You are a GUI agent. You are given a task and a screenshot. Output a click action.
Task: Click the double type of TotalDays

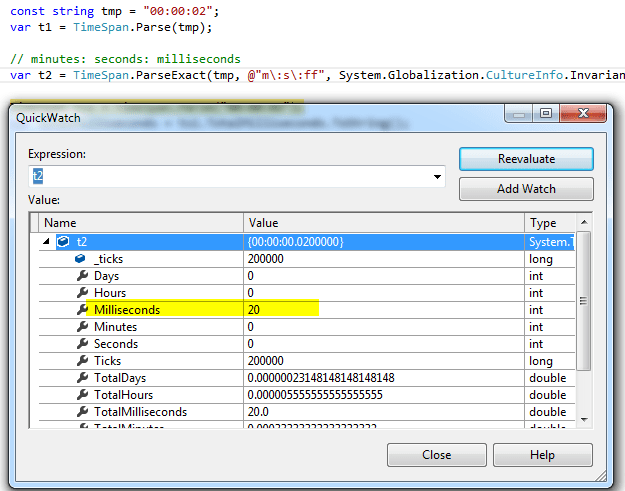pyautogui.click(x=547, y=378)
